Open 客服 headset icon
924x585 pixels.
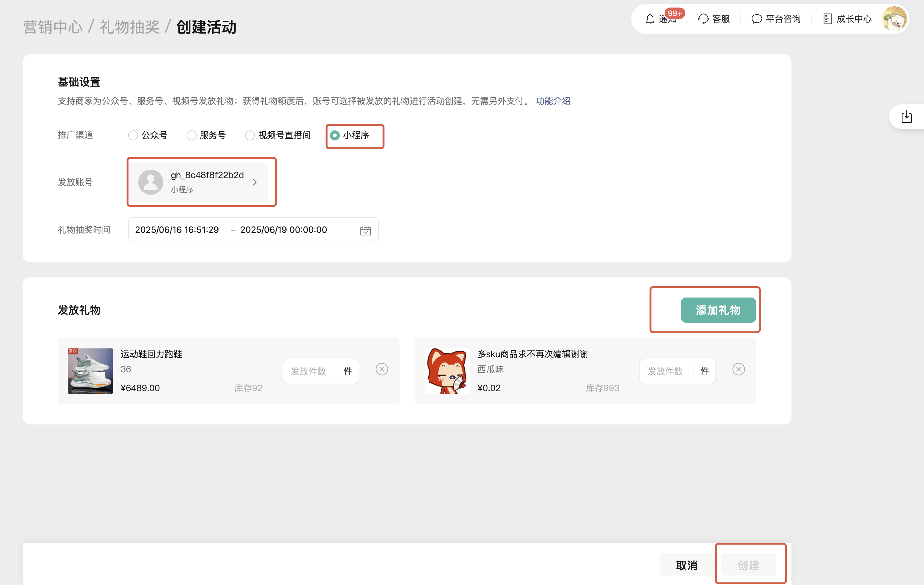[703, 19]
